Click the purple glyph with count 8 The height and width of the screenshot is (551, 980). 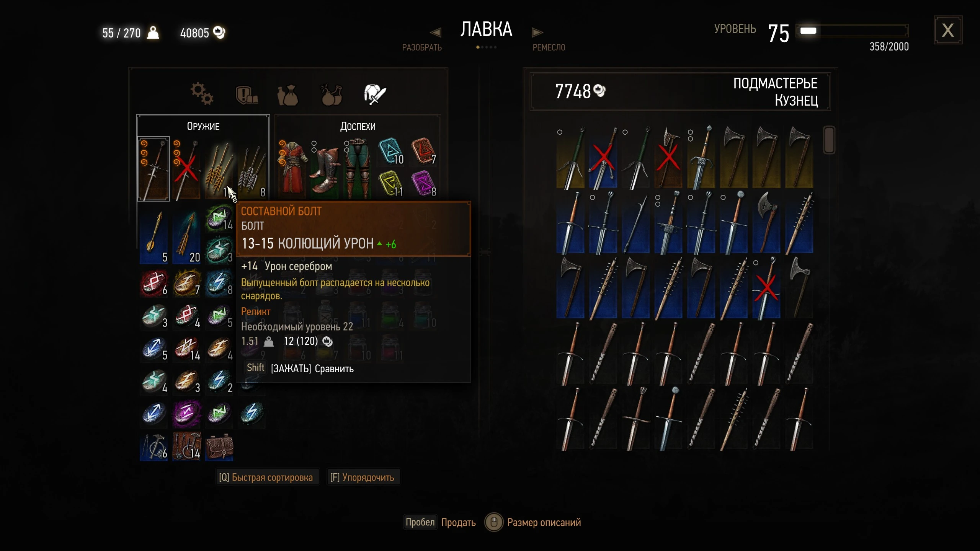coord(423,184)
